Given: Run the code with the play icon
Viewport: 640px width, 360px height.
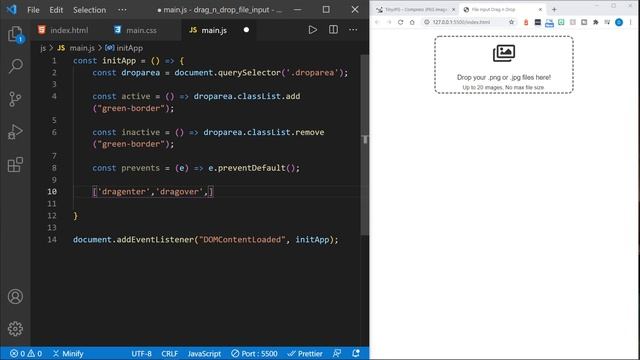Looking at the screenshot, I should click(x=312, y=30).
